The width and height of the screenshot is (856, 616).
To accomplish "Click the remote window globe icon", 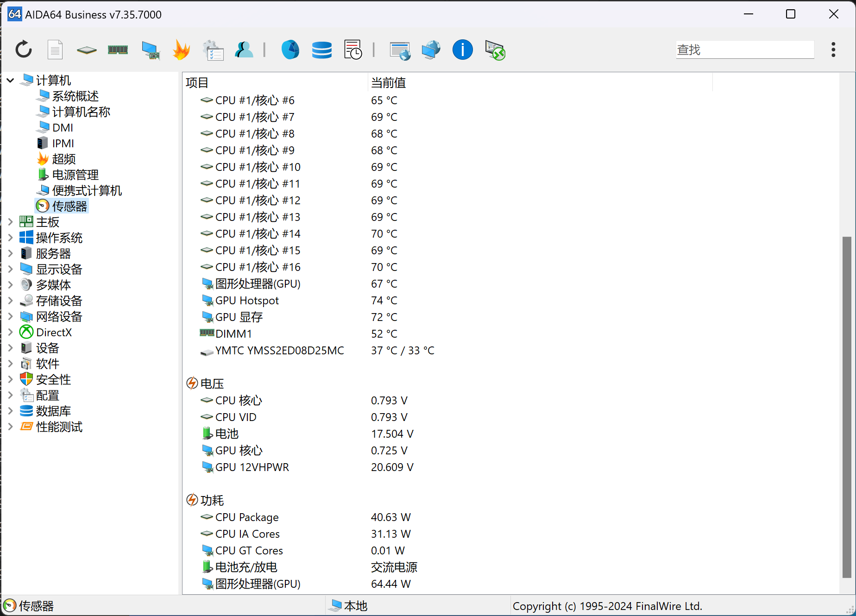I will point(400,50).
